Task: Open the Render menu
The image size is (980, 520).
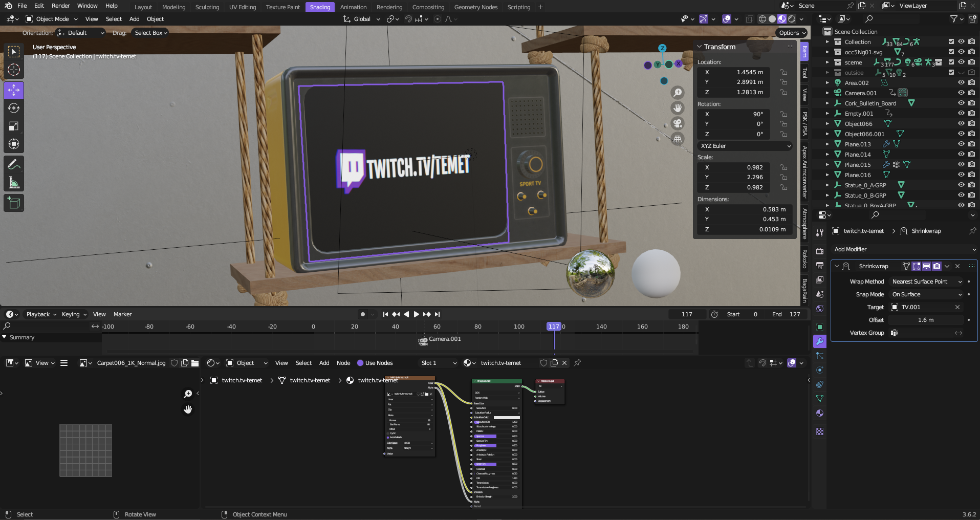Action: coord(60,6)
